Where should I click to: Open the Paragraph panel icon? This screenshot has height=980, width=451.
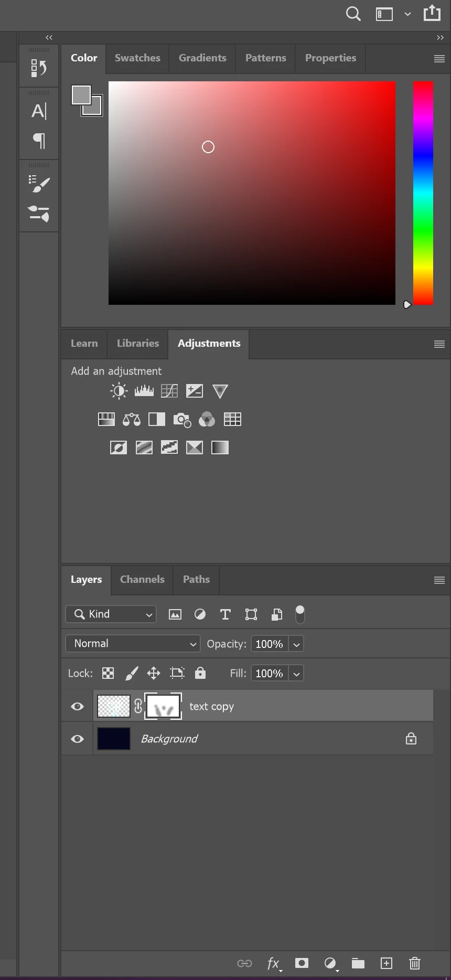tap(39, 140)
